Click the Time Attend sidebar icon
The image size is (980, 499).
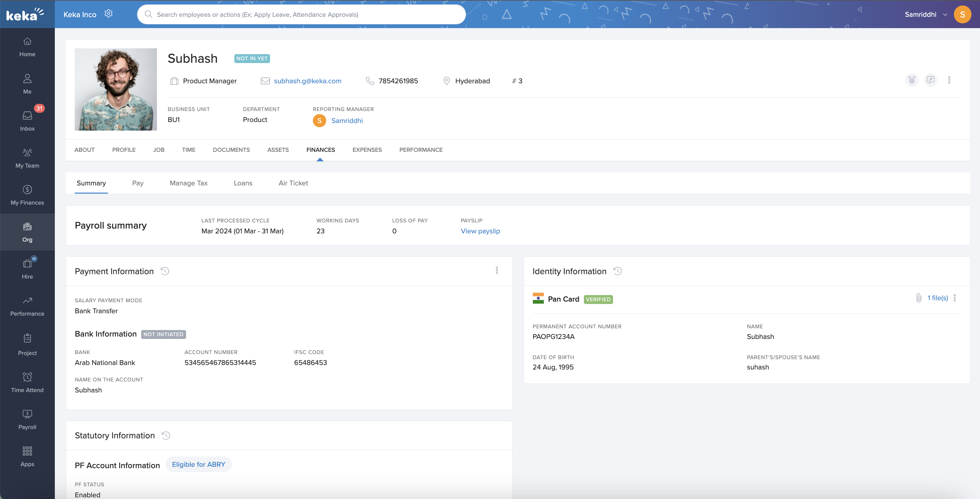(27, 382)
